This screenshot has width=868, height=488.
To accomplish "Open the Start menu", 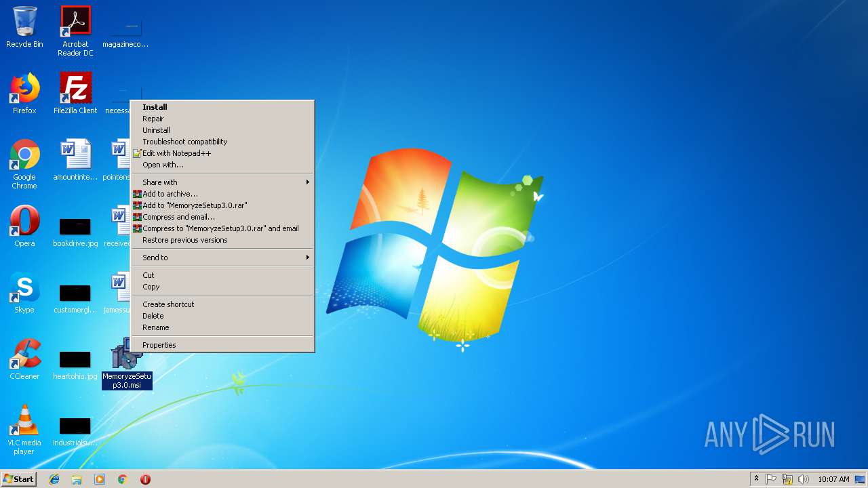I will 18,479.
